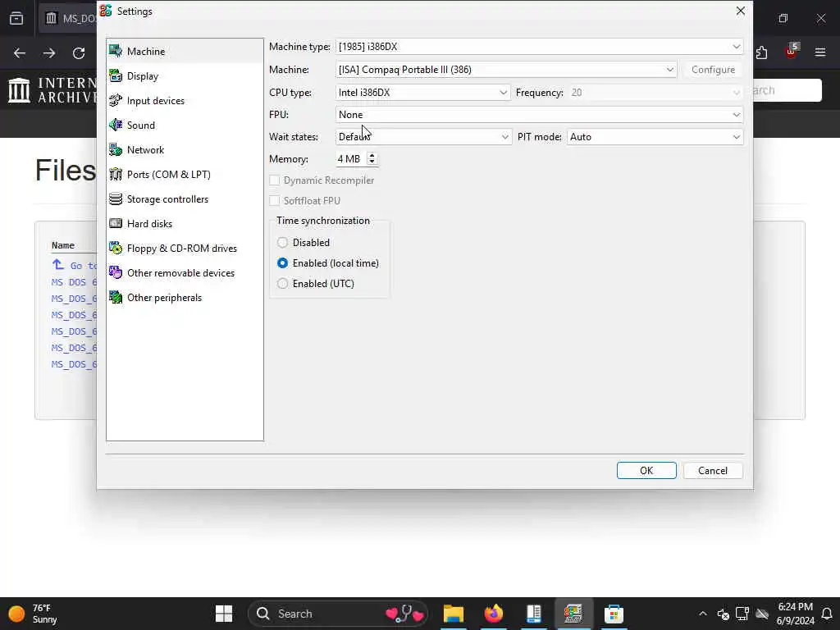Click the Machine category icon
Screen dimensions: 840x630
tap(115, 51)
